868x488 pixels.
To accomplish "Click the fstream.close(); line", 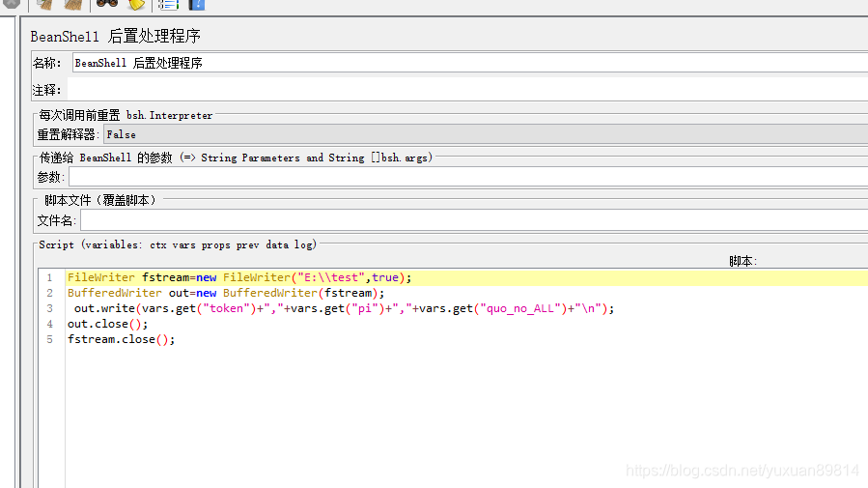I will (x=121, y=339).
